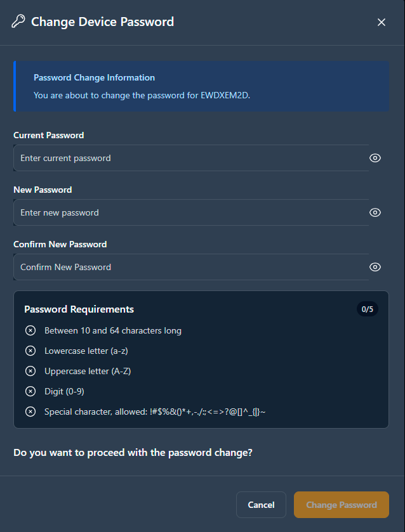The width and height of the screenshot is (405, 532).
Task: Click the status icon beside Special character requirement
Action: 30,412
